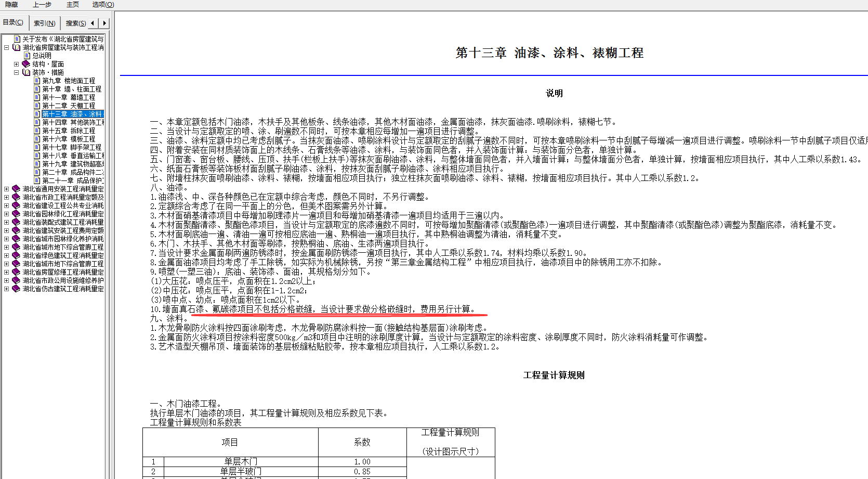The image size is (868, 479).
Task: Click the open book icon of 装饰·措施
Action: 26,72
